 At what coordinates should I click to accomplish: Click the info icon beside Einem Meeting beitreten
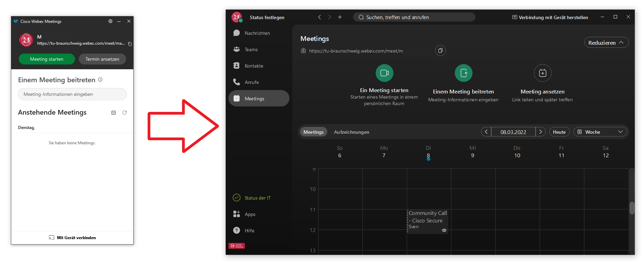click(100, 79)
